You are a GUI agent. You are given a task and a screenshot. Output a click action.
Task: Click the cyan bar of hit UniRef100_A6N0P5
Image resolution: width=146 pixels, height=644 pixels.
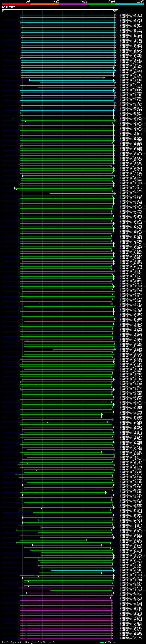84,349
